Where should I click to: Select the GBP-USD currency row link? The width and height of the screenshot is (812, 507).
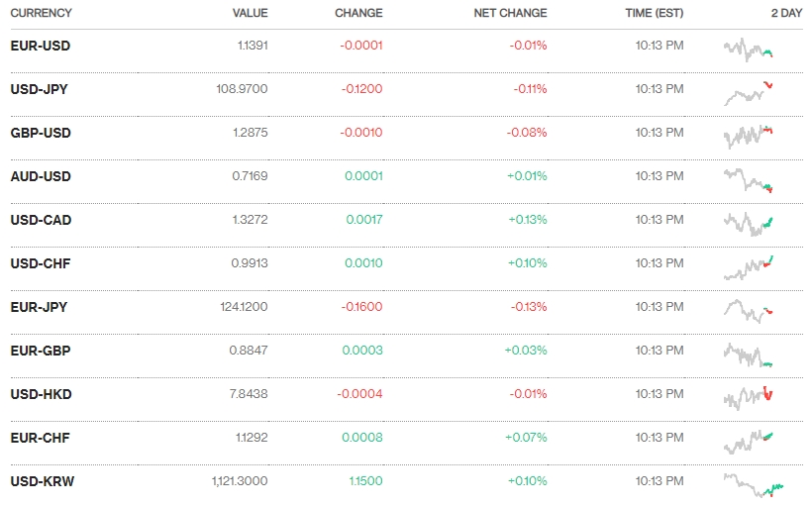[40, 133]
